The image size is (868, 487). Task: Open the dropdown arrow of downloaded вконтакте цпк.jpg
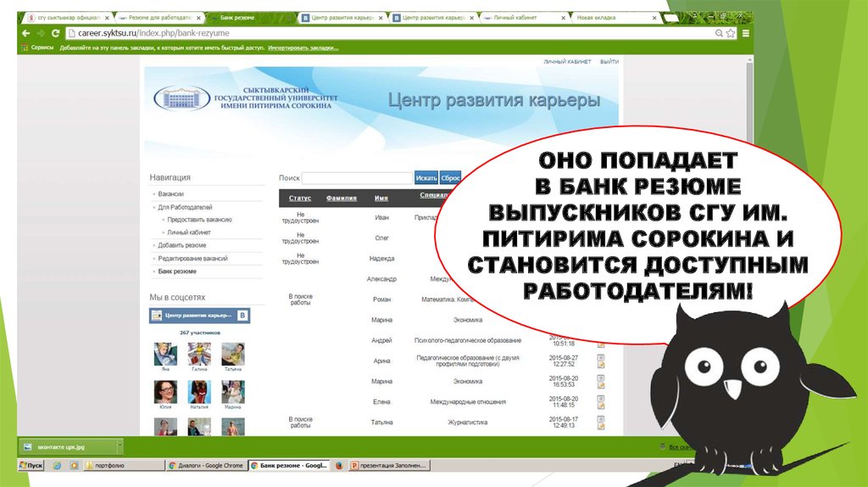(x=120, y=446)
